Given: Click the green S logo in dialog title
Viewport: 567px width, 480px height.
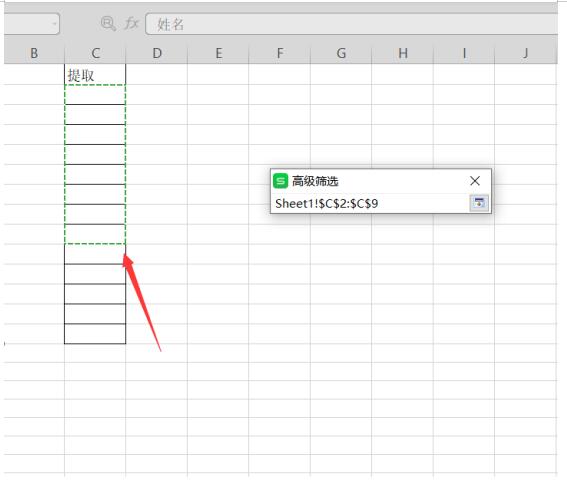Looking at the screenshot, I should (280, 181).
